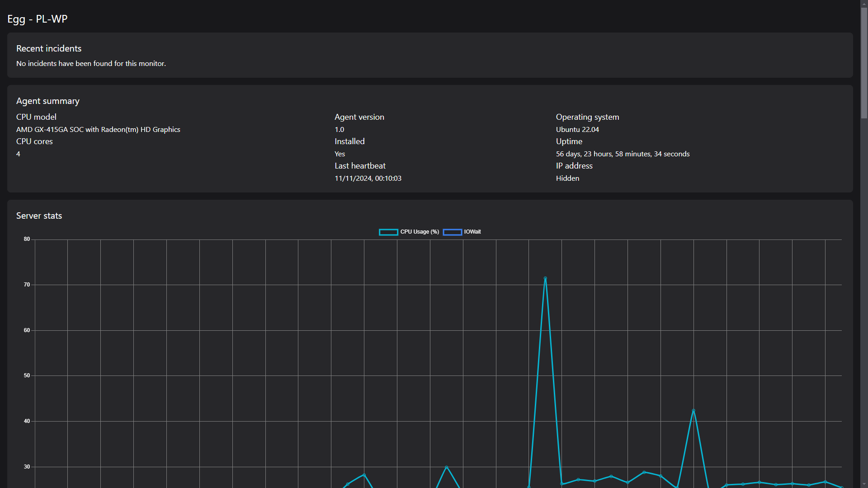Toggle CPU Usage (%) series in chart legend
The height and width of the screenshot is (488, 868).
coord(419,232)
